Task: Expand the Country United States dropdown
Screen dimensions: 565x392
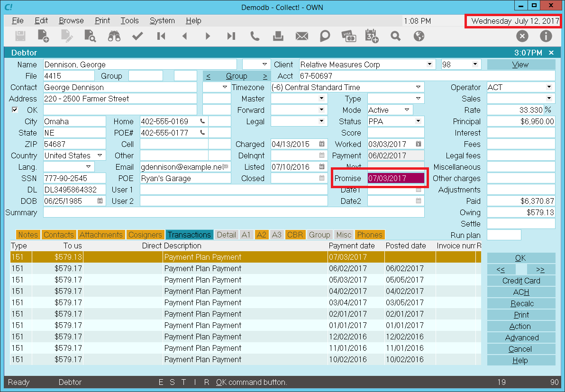Action: pyautogui.click(x=100, y=155)
